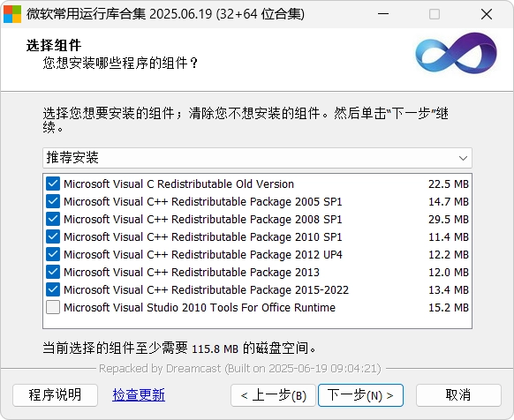Uncheck Visual C++ Package 2005 SP1 checkbox
Viewport: 514px width, 420px height.
(53, 201)
